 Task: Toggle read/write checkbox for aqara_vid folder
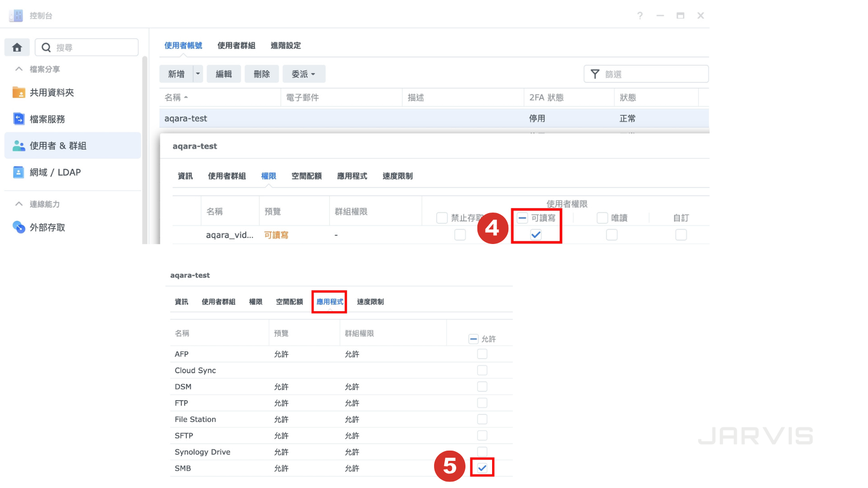(535, 235)
